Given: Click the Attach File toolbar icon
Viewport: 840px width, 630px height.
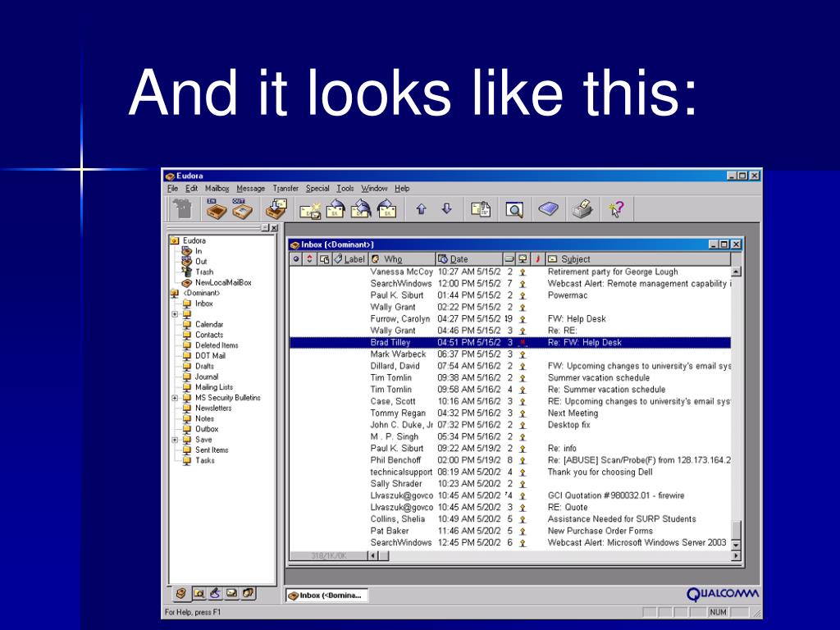Looking at the screenshot, I should [481, 209].
